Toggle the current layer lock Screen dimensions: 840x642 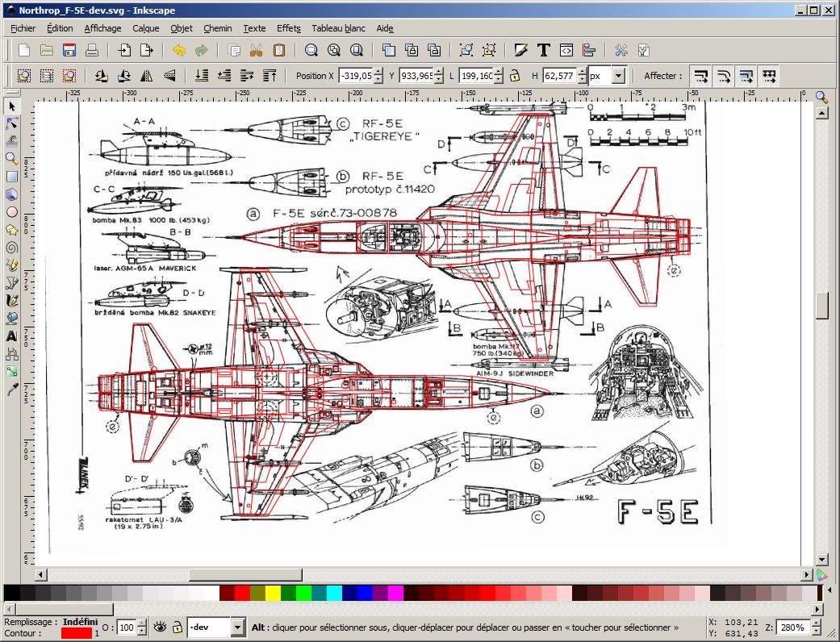(x=178, y=627)
